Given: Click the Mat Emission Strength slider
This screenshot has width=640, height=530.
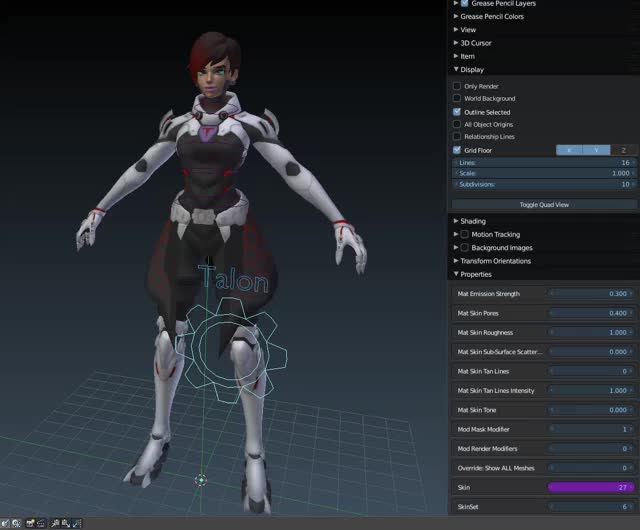Looking at the screenshot, I should click(x=591, y=294).
